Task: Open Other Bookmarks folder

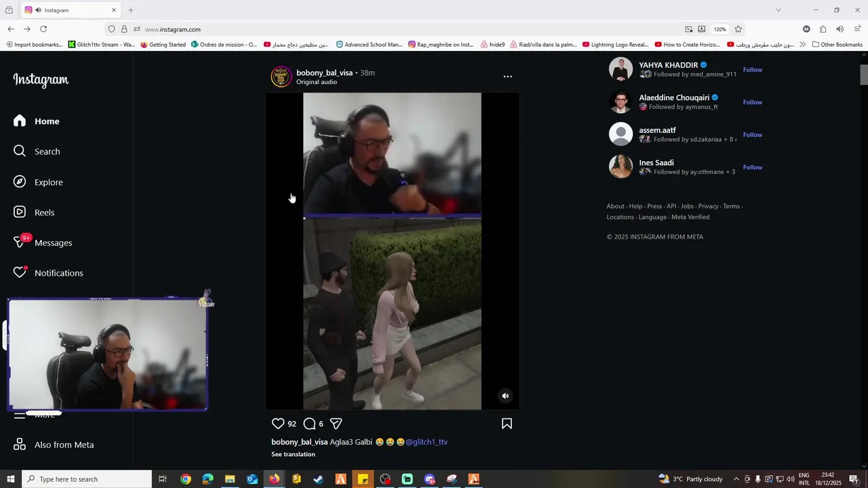Action: [837, 45]
